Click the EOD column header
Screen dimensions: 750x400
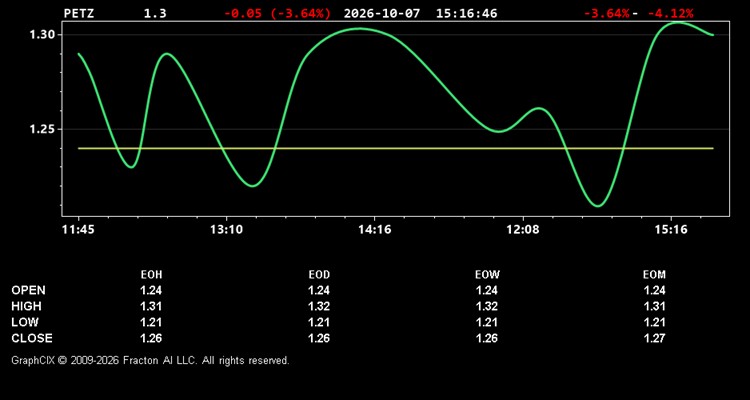[319, 275]
